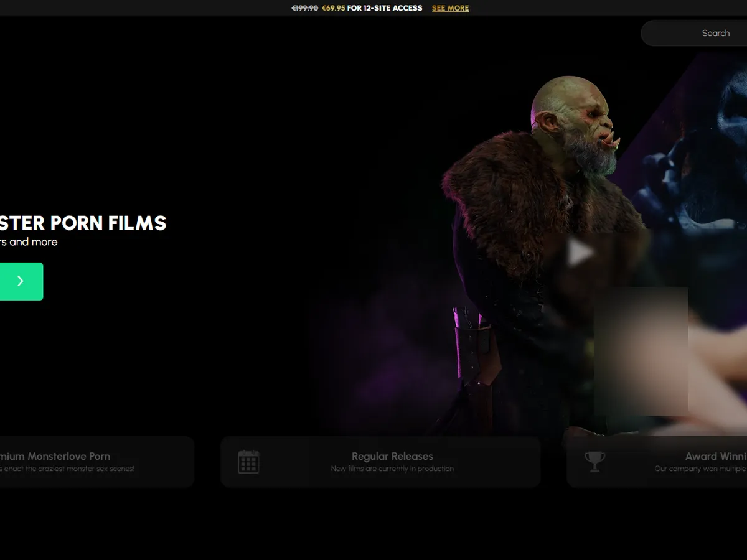The height and width of the screenshot is (560, 747).
Task: Click the calendar icon beside Regular Releases
Action: [248, 462]
